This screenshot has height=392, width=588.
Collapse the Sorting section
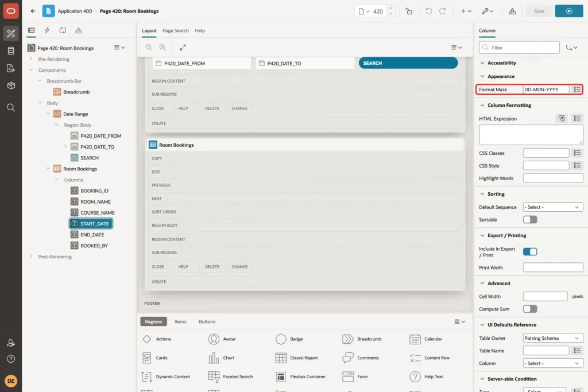coord(482,194)
